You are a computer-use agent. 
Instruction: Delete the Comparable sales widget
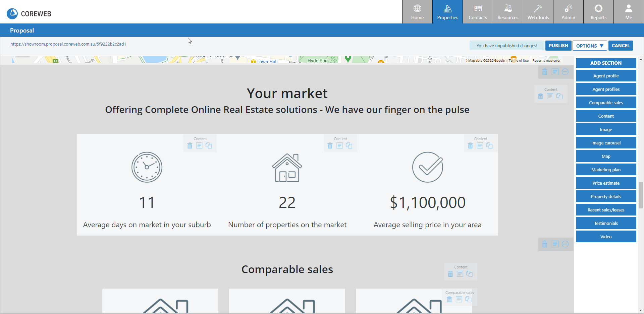click(x=449, y=300)
